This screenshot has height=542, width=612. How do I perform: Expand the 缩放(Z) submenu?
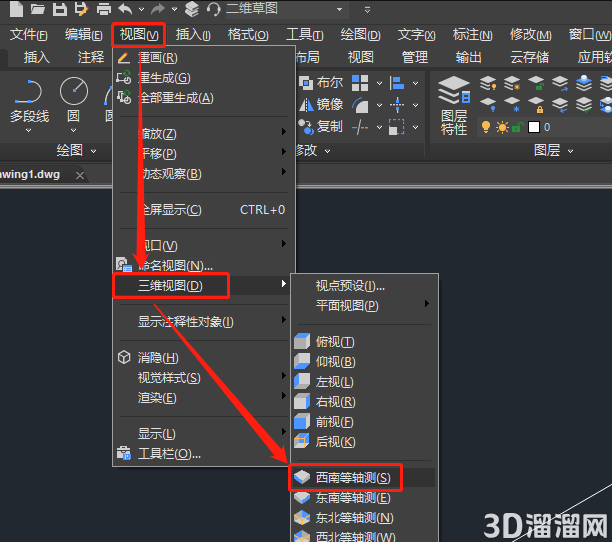pyautogui.click(x=202, y=134)
